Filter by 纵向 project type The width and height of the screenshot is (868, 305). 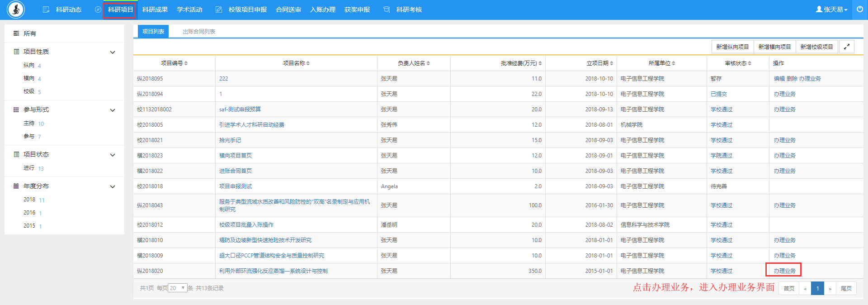click(x=29, y=65)
